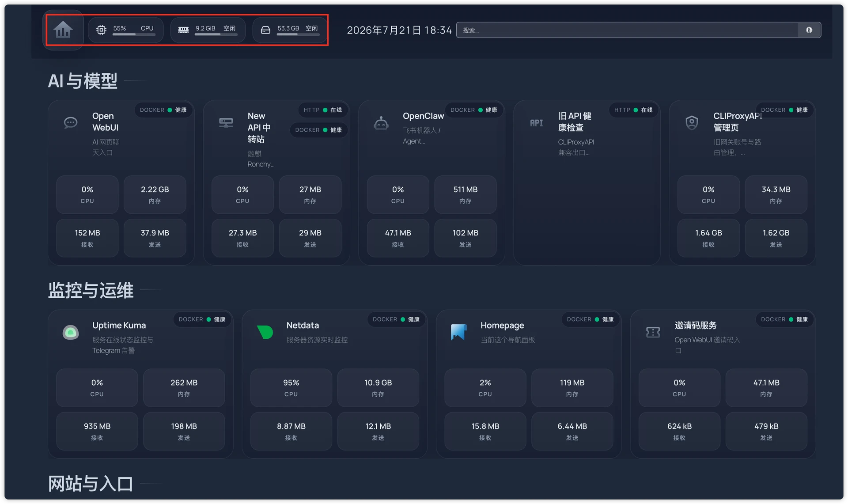Image resolution: width=848 pixels, height=504 pixels.
Task: Open the New API 中转站 service
Action: (259, 127)
